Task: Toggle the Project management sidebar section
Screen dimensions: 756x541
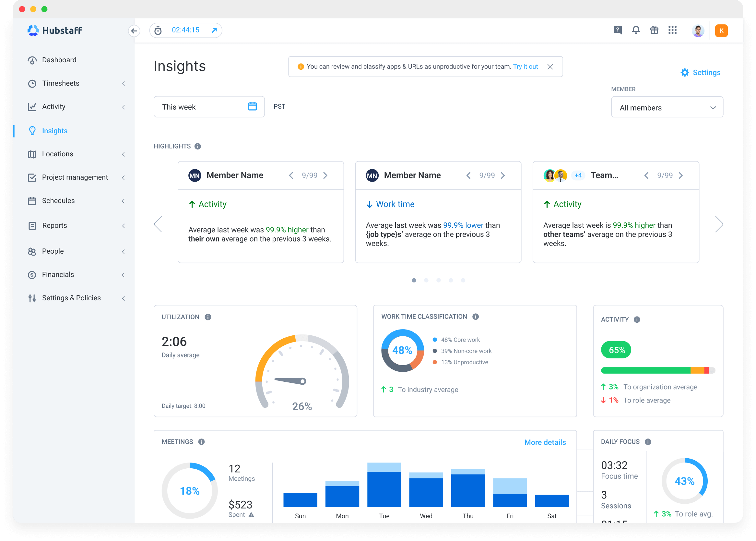Action: [75, 177]
